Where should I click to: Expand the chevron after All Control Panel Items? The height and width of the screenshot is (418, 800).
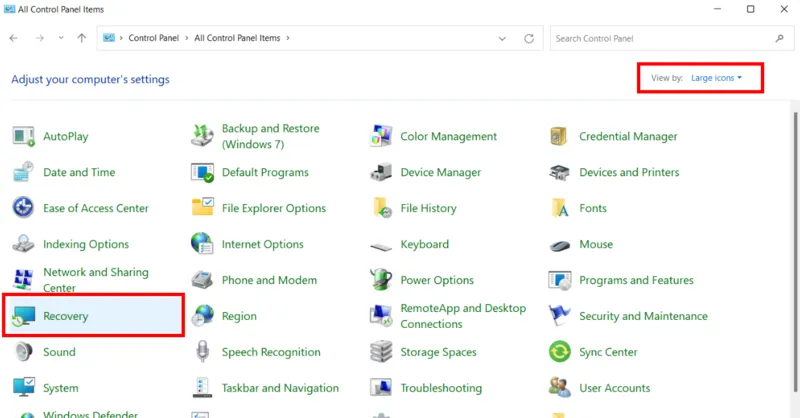point(288,38)
